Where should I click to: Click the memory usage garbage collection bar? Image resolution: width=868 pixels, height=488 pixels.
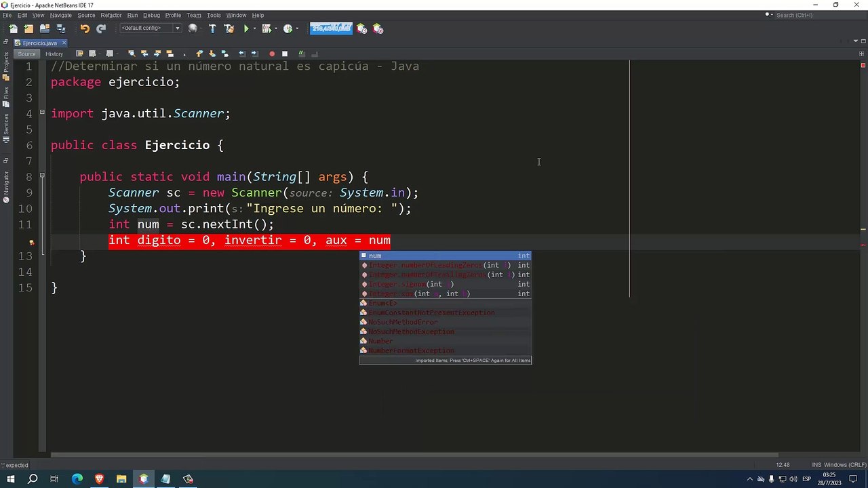[x=331, y=28]
